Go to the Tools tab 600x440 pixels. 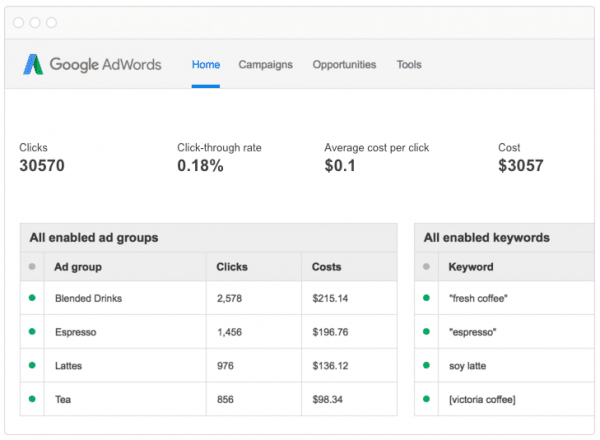[409, 65]
